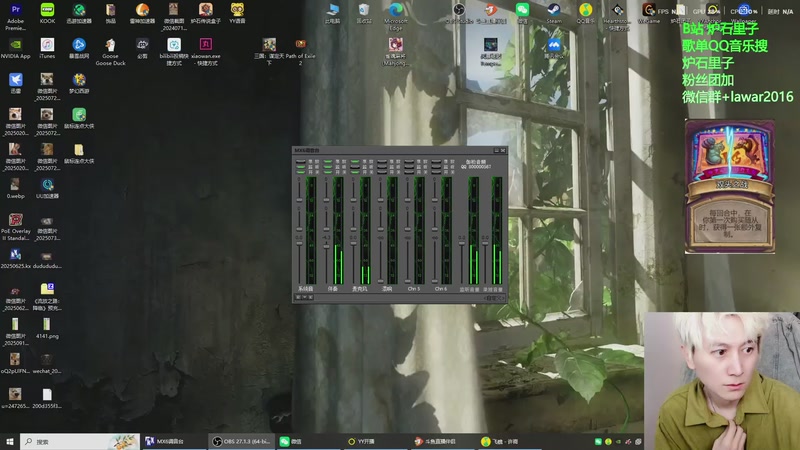The image size is (800, 450).
Task: Launch NVIDIA App shortcut
Action: point(15,49)
